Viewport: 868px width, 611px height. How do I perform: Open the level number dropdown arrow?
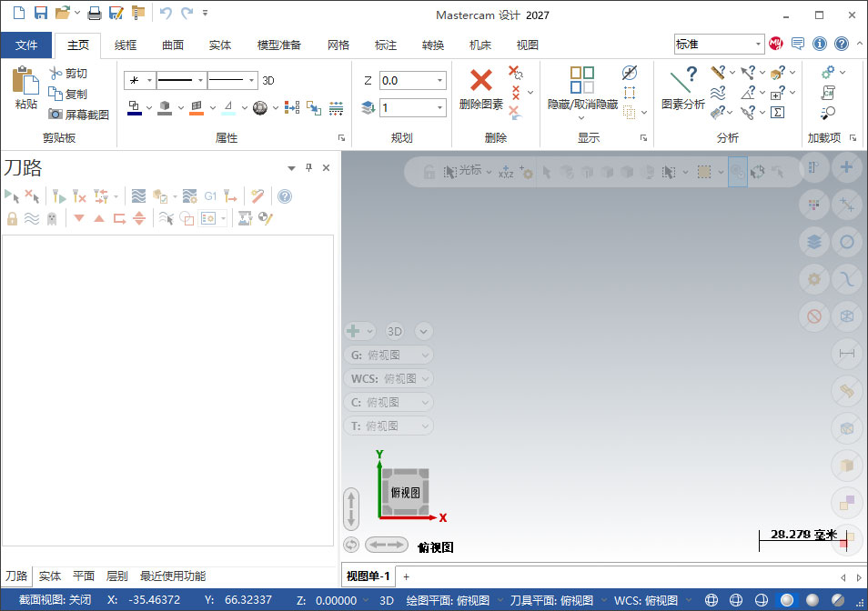[440, 107]
